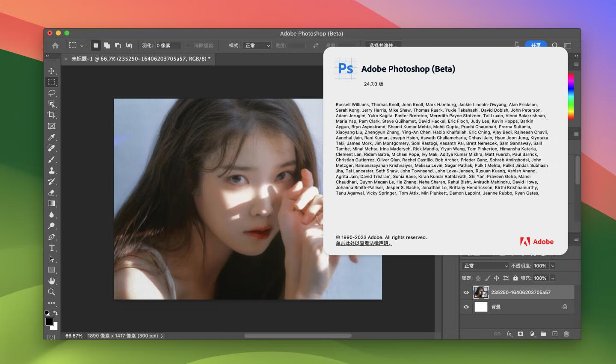This screenshot has height=364, width=616.
Task: Select the Zoom tool
Action: click(51, 292)
